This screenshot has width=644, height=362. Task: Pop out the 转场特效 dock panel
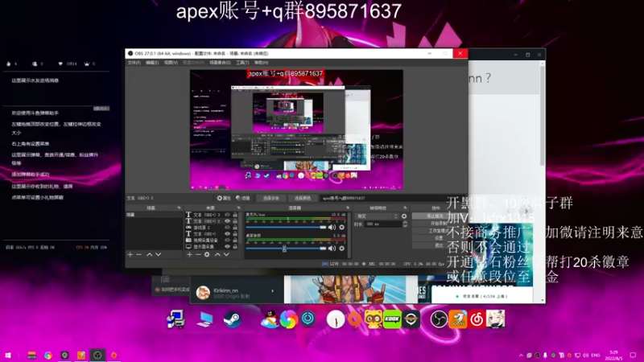[x=405, y=208]
